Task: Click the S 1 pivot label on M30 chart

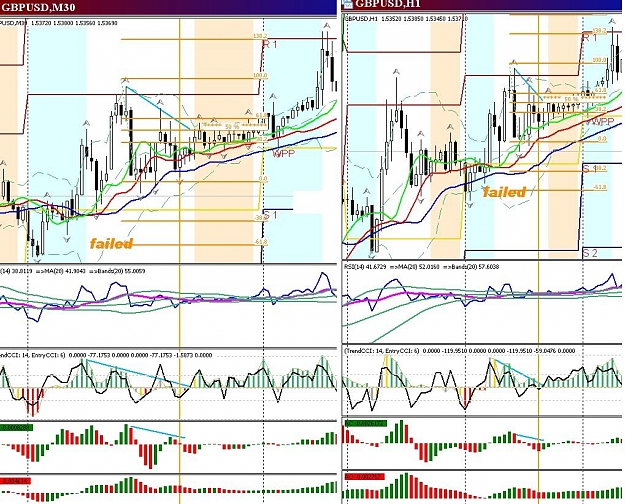Action: tap(270, 215)
